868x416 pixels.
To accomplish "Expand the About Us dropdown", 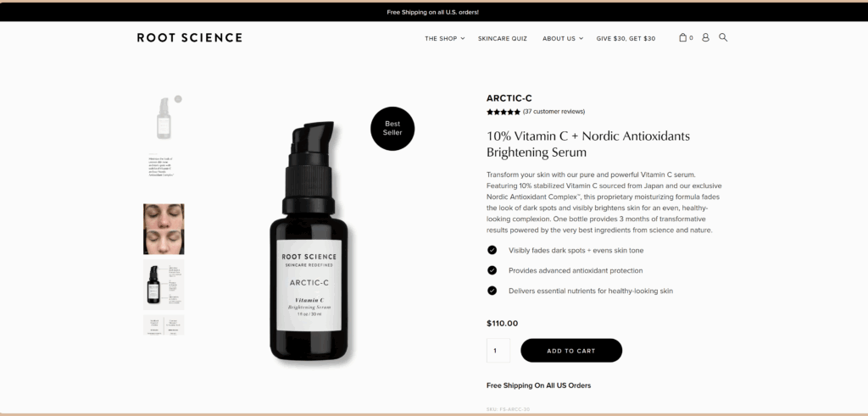I will click(563, 39).
